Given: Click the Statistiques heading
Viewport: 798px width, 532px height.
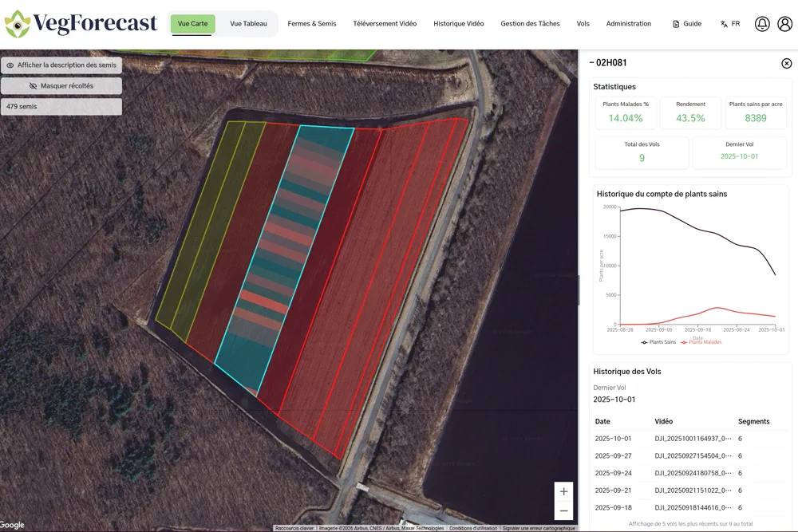Looking at the screenshot, I should 614,87.
